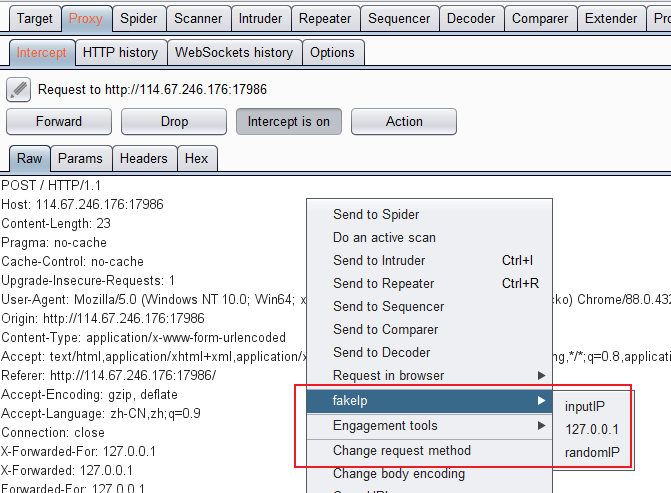Switch to the Repeater tab
671x493 pixels.
(x=325, y=18)
